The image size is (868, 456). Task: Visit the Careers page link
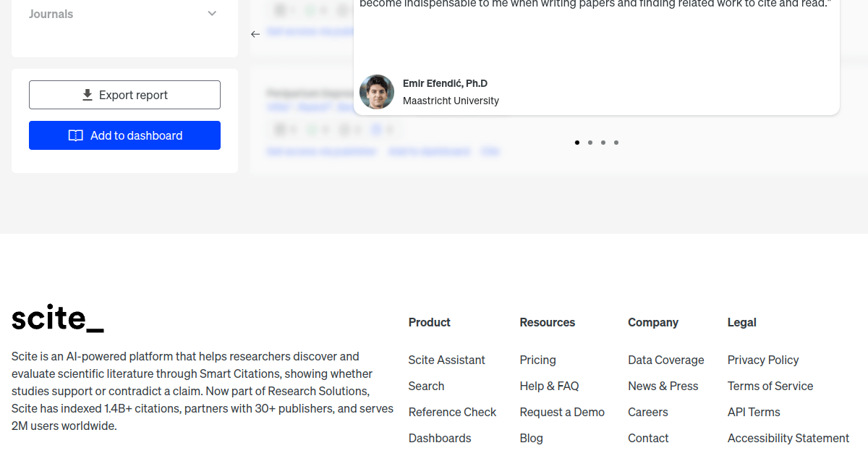[x=648, y=412]
